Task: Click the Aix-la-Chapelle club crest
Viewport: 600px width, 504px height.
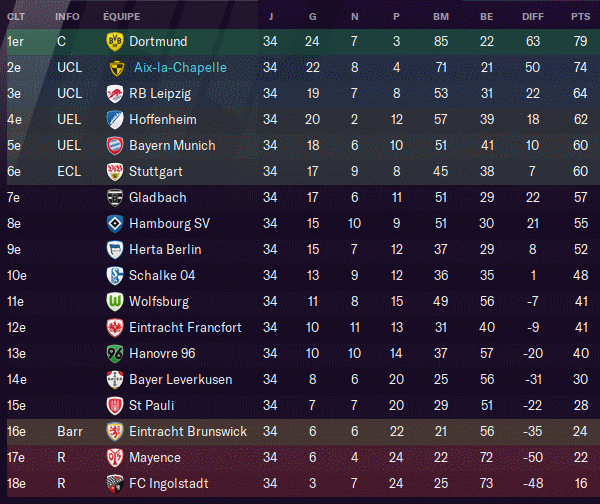Action: (x=117, y=68)
